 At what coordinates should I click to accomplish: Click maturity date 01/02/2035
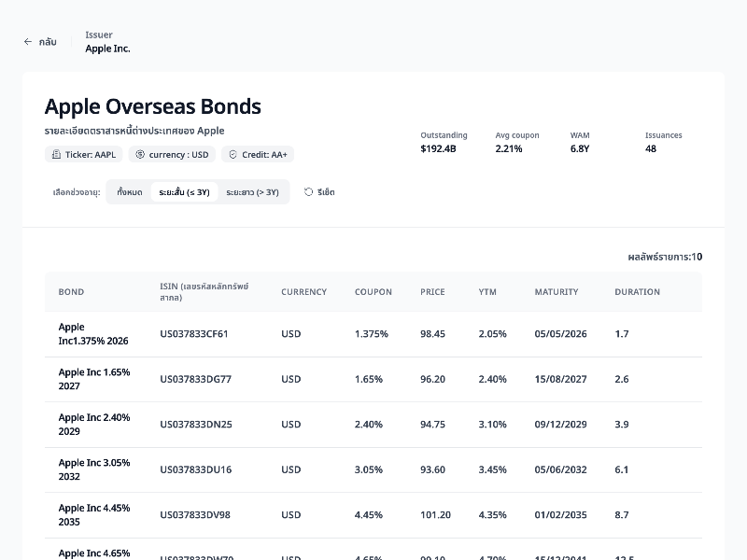(x=561, y=515)
